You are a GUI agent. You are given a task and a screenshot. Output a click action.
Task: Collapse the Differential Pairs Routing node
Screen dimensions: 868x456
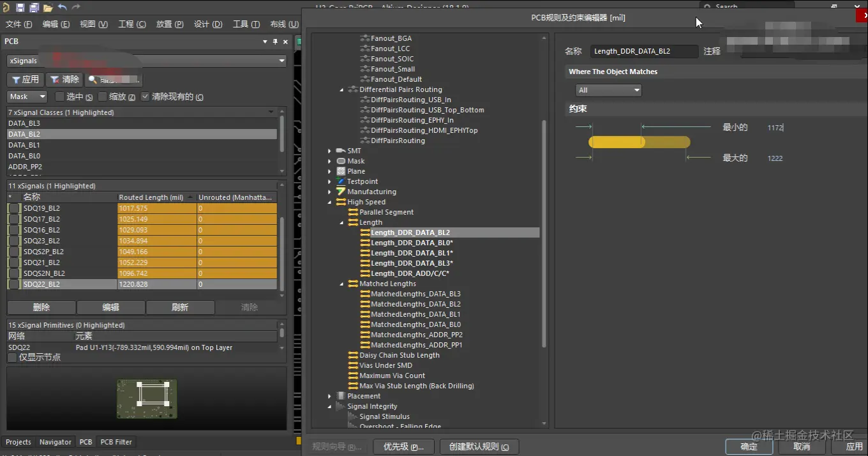coord(342,89)
